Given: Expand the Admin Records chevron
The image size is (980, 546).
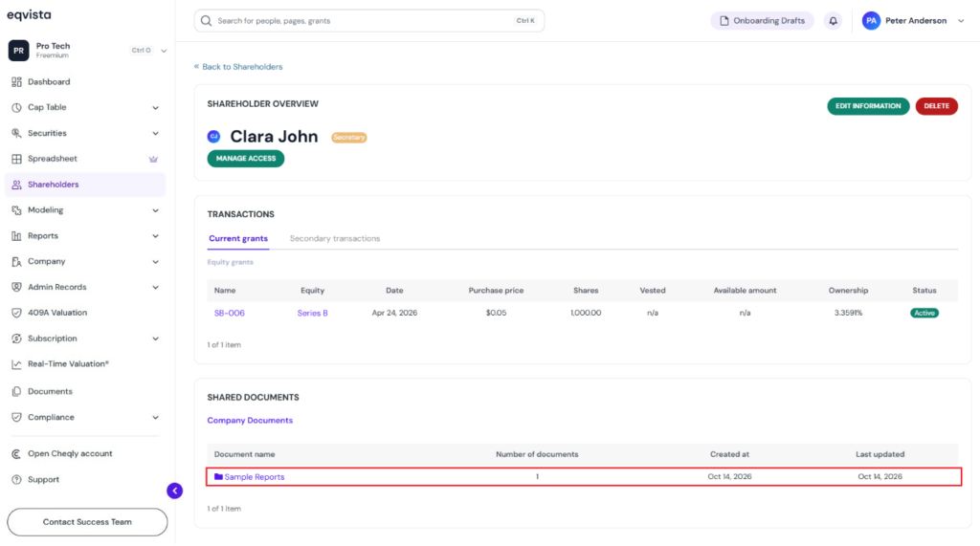Looking at the screenshot, I should 156,288.
